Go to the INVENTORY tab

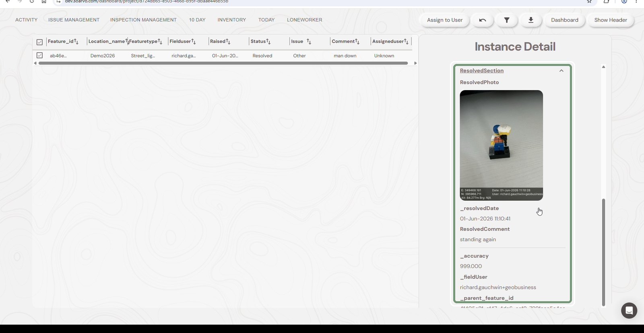tap(231, 20)
